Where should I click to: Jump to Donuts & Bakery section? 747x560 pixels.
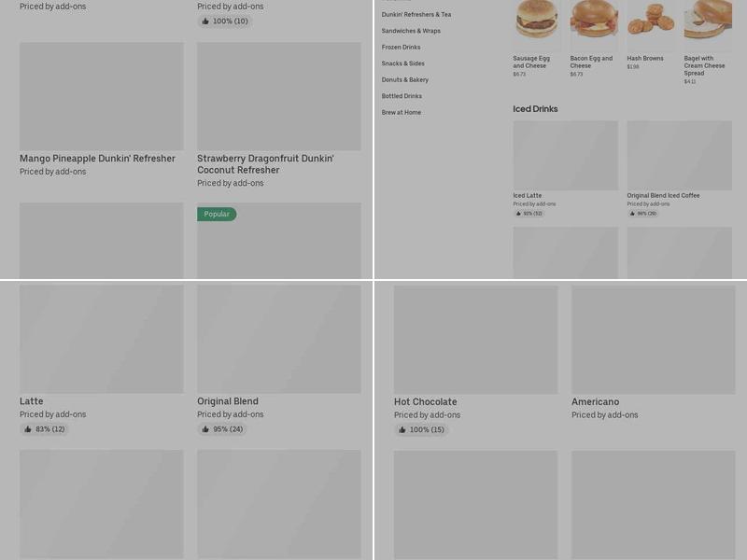pos(404,79)
